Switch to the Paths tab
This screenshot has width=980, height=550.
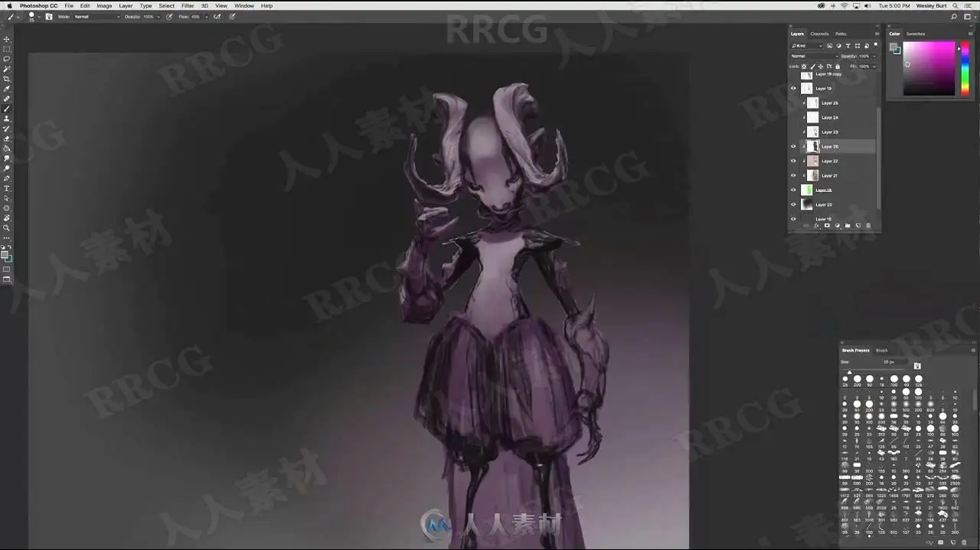coord(841,34)
